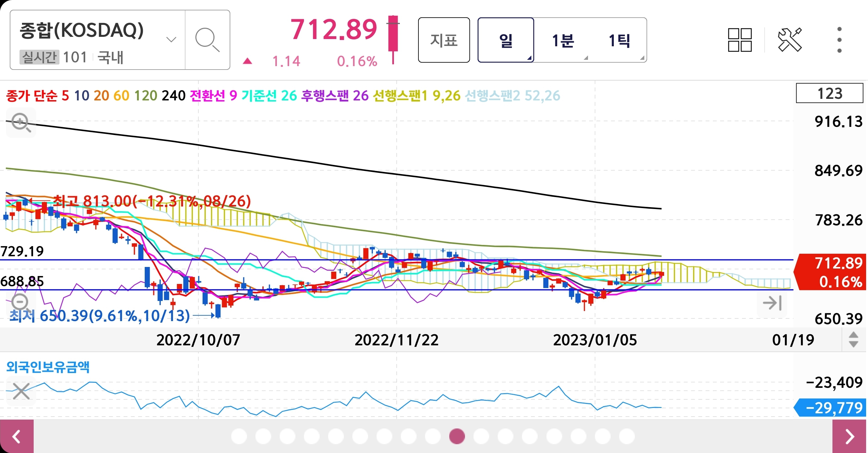
Task: Open the four-square grid layout icon
Action: [740, 40]
